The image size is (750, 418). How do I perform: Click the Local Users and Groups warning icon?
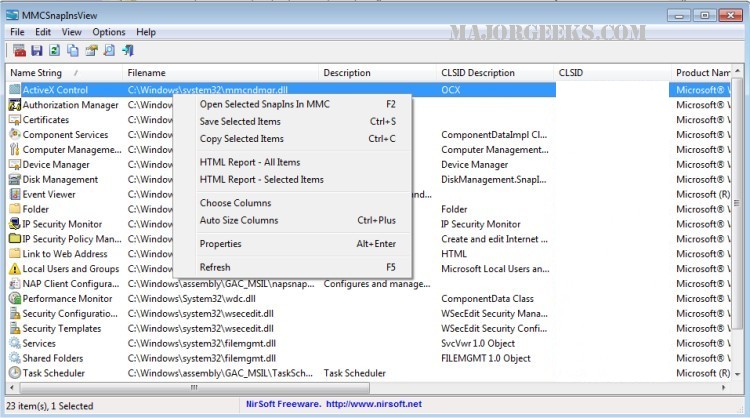[15, 269]
